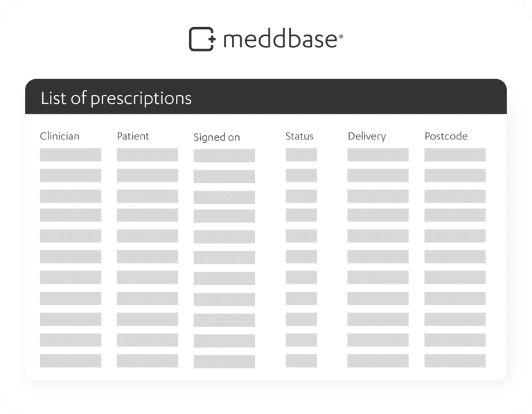Select first row Patient cell
Image resolution: width=532 pixels, height=414 pixels.
[x=148, y=155]
